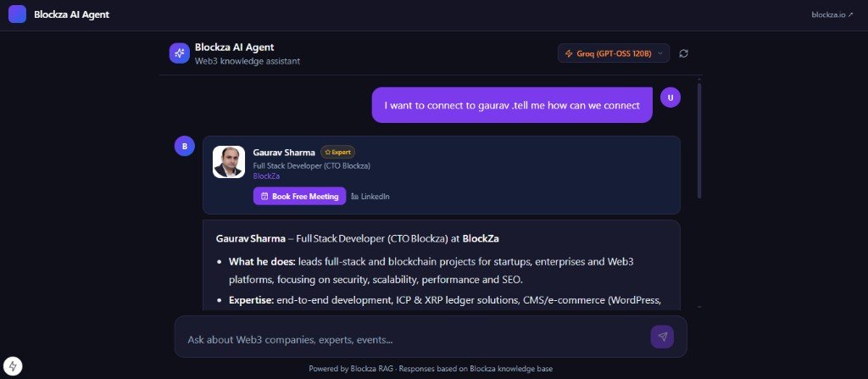Click the BlockZa company link in card

tap(266, 176)
